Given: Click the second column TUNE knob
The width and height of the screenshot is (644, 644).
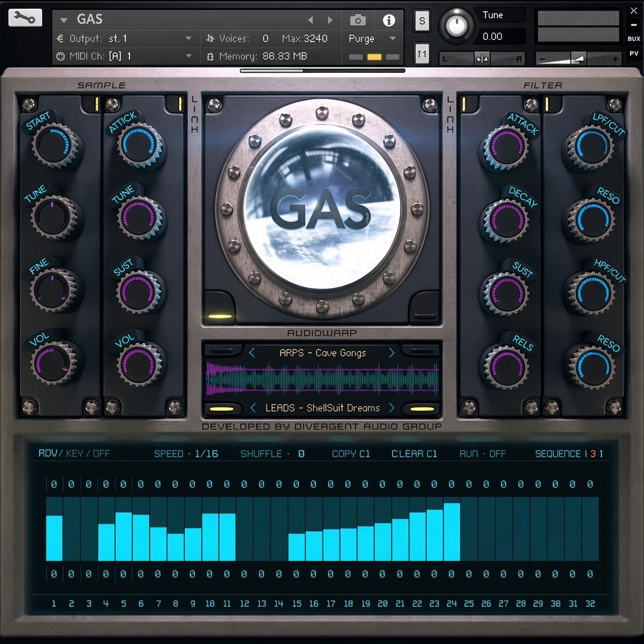Looking at the screenshot, I should pos(140,218).
